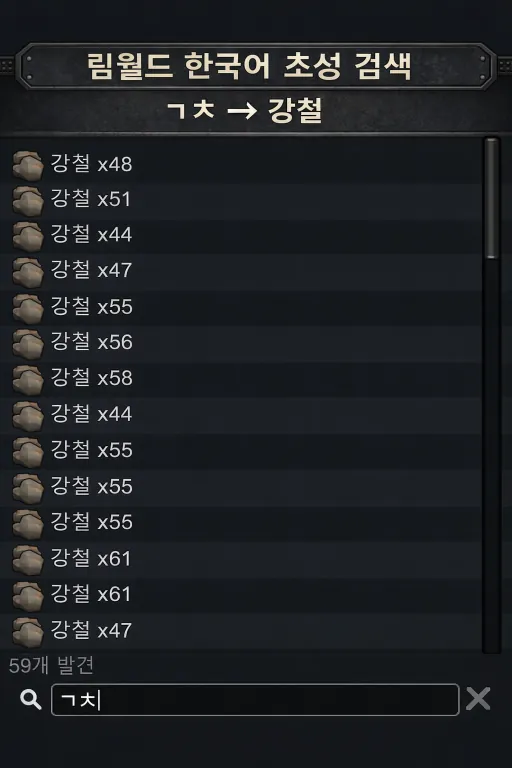Clear the search text with the X icon
Image resolution: width=512 pixels, height=768 pixels.
(478, 698)
